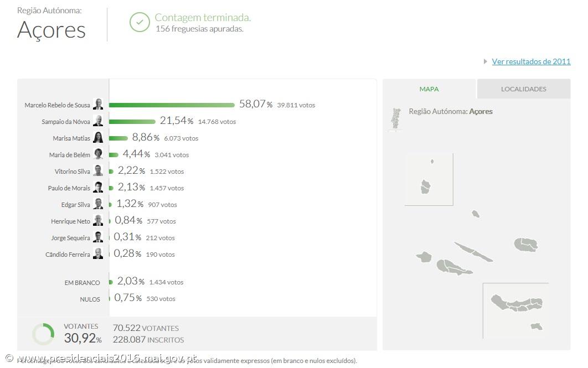The width and height of the screenshot is (588, 368).
Task: Click the green counting-complete checkmark icon
Action: coord(140,23)
